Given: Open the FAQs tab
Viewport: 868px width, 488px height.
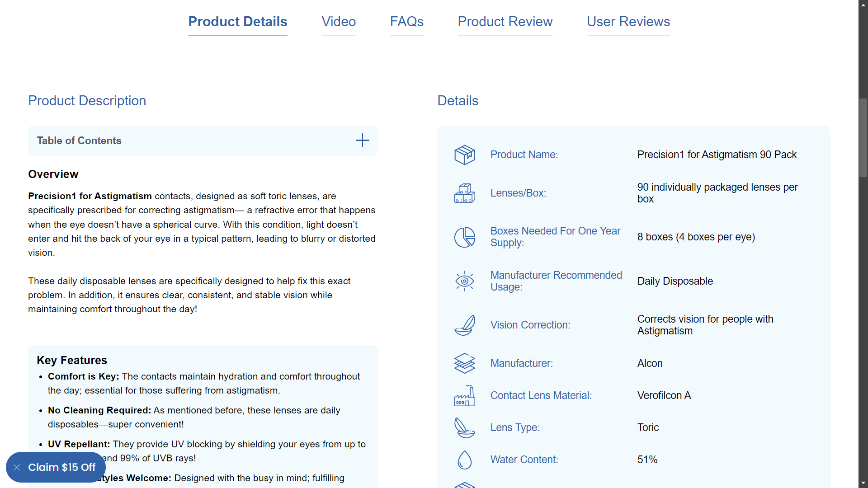Looking at the screenshot, I should (x=406, y=22).
